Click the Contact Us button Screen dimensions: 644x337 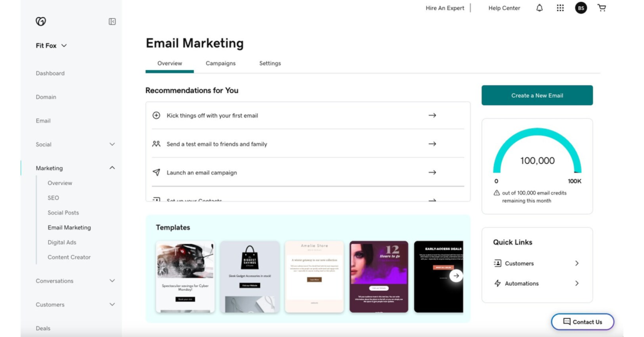582,321
